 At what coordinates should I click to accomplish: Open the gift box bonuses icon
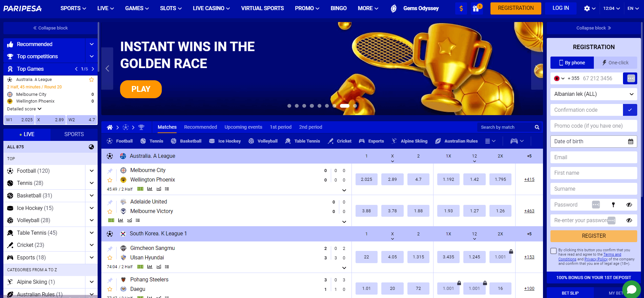click(476, 8)
